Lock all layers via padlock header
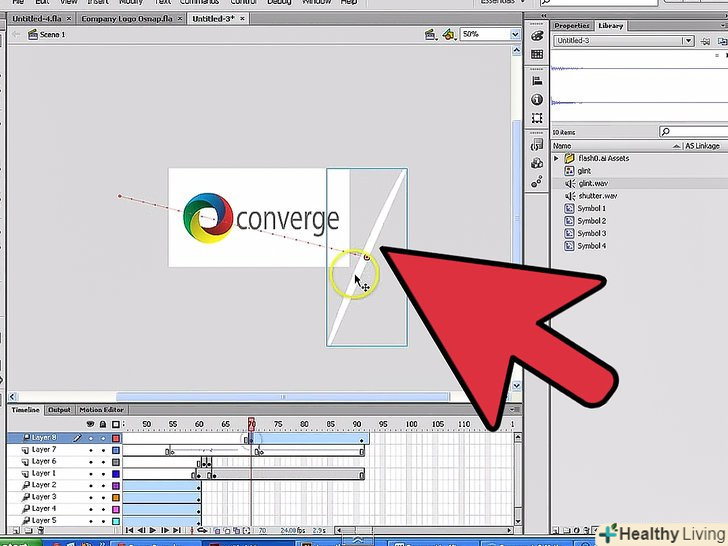The height and width of the screenshot is (546, 728). pyautogui.click(x=103, y=424)
